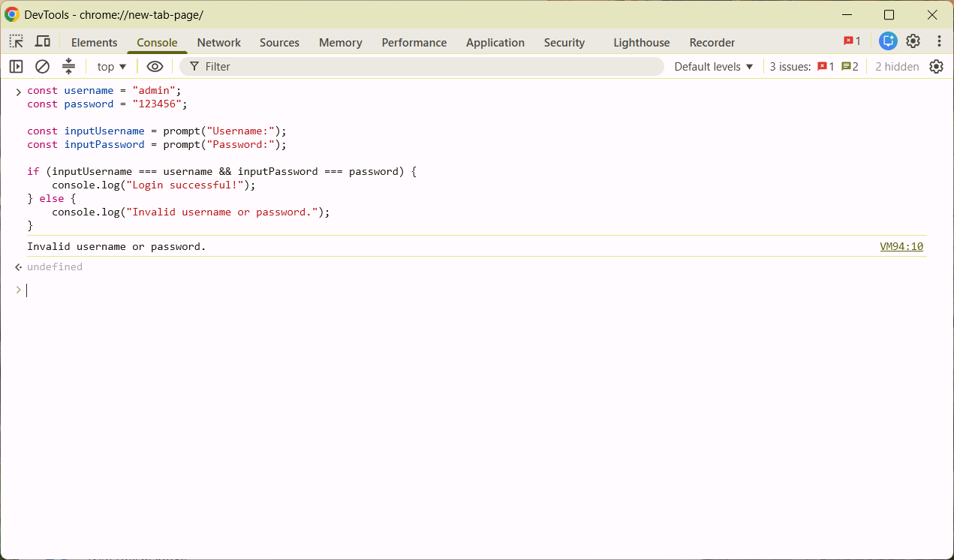Open the Default levels dropdown
This screenshot has height=560, width=954.
pyautogui.click(x=714, y=67)
